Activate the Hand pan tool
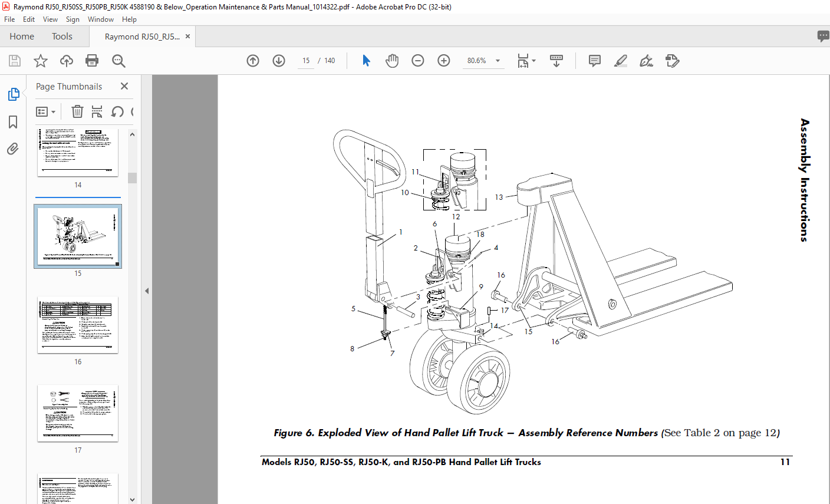 392,61
